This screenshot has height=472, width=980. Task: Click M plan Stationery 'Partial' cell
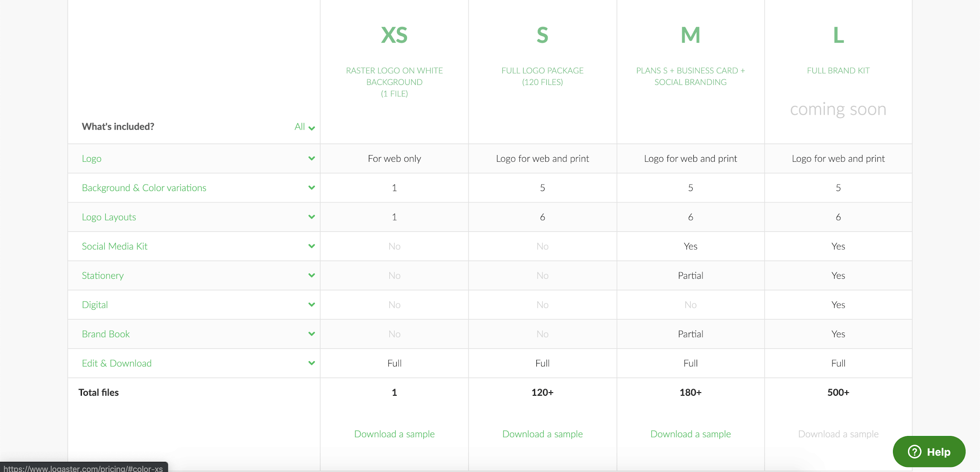pos(691,275)
